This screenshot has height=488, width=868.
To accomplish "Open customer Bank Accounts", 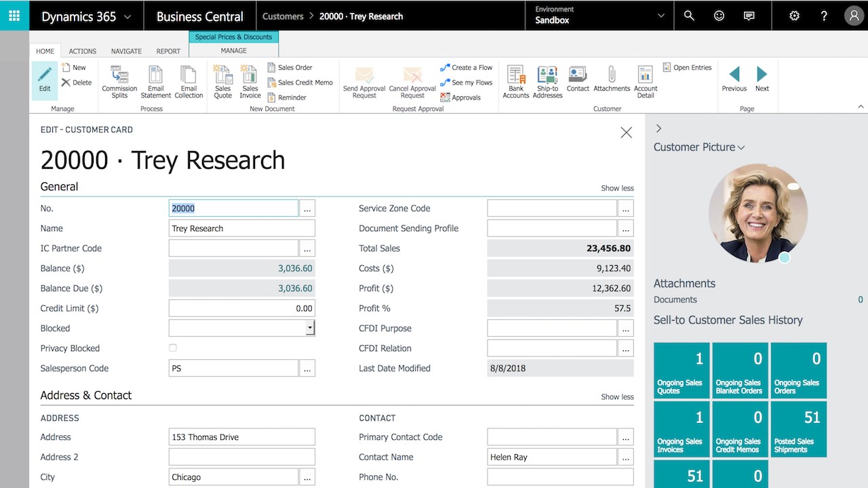I will coord(516,82).
